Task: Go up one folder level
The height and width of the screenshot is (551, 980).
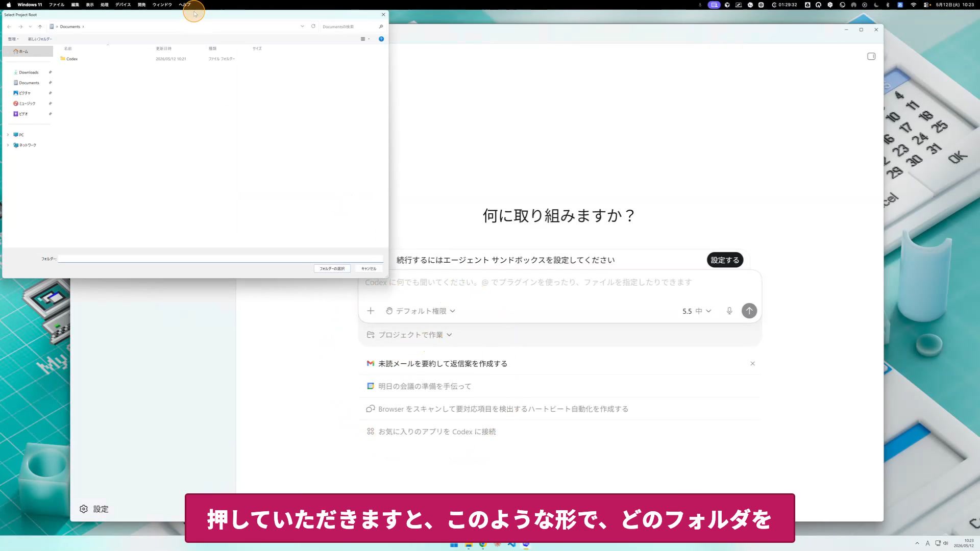Action: pyautogui.click(x=40, y=27)
